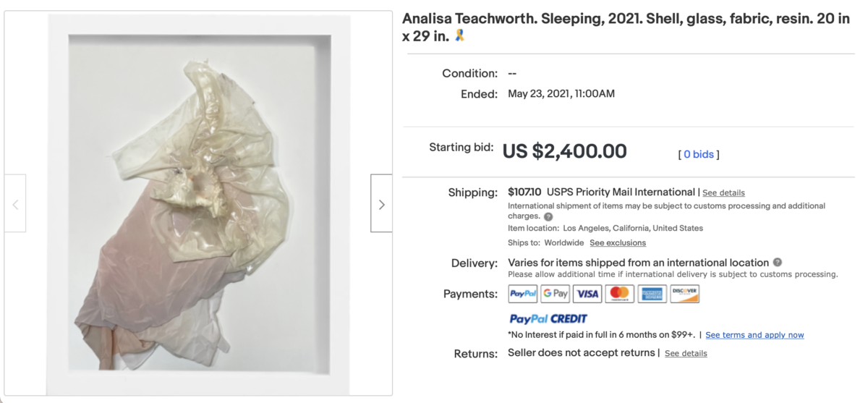Pick the American Express card icon
868x403 pixels.
point(652,294)
